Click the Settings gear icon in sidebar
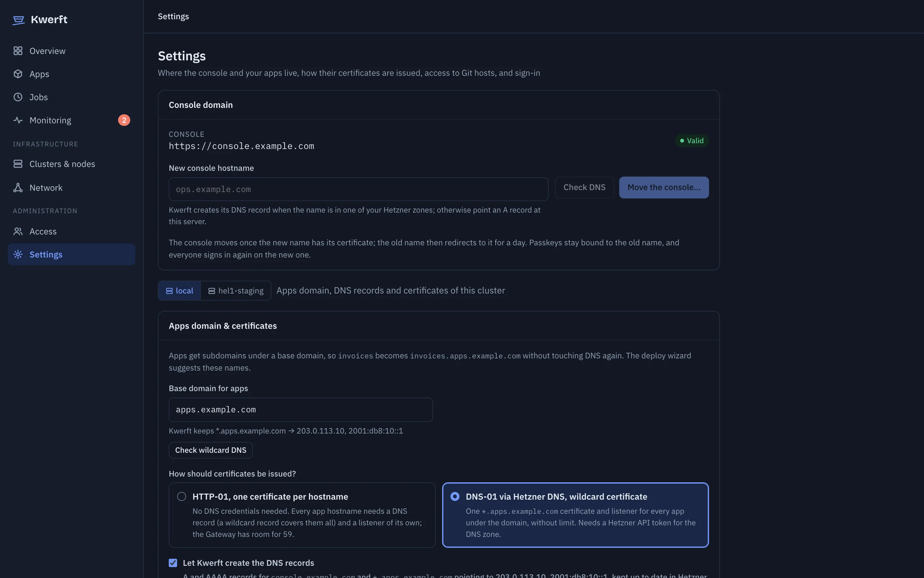The height and width of the screenshot is (578, 924). 18,254
